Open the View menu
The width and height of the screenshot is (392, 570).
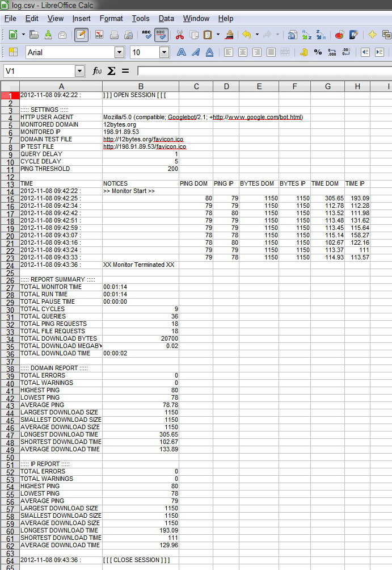[55, 19]
